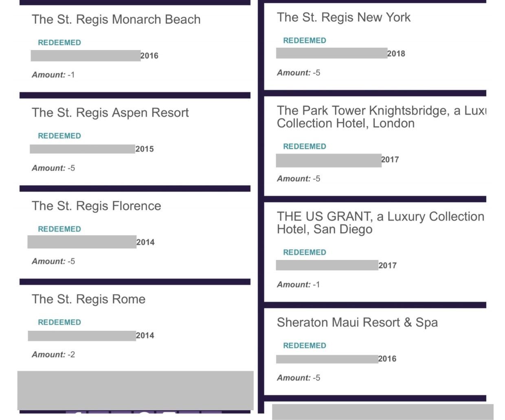The height and width of the screenshot is (420, 505).
Task: Click the Amount -5 text for Sheraton Maui
Action: click(299, 378)
